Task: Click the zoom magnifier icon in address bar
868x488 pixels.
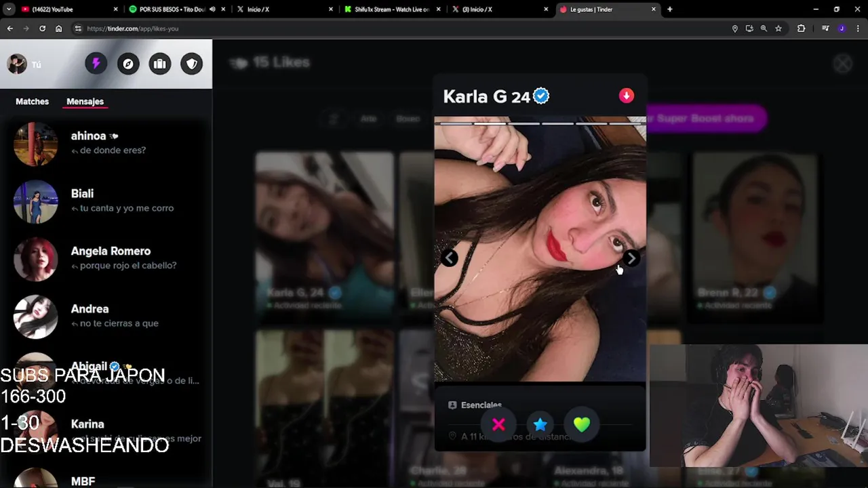Action: click(764, 28)
